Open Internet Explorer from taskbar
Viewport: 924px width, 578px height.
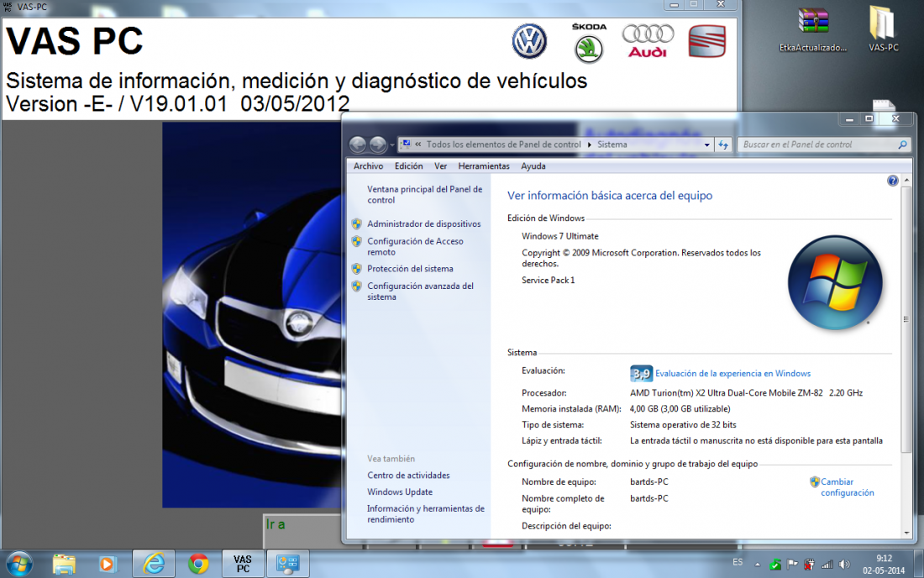coord(154,564)
